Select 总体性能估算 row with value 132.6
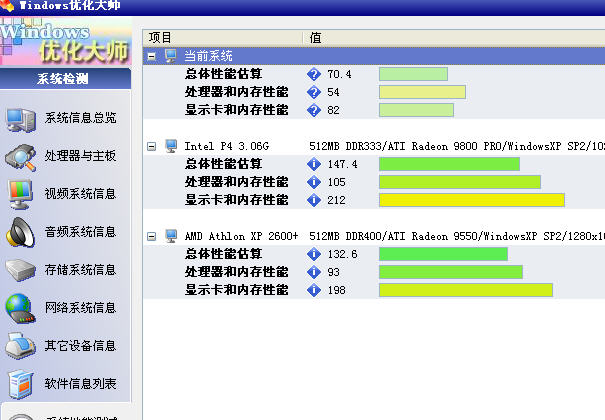Viewport: 605px width, 420px height. tap(374, 254)
